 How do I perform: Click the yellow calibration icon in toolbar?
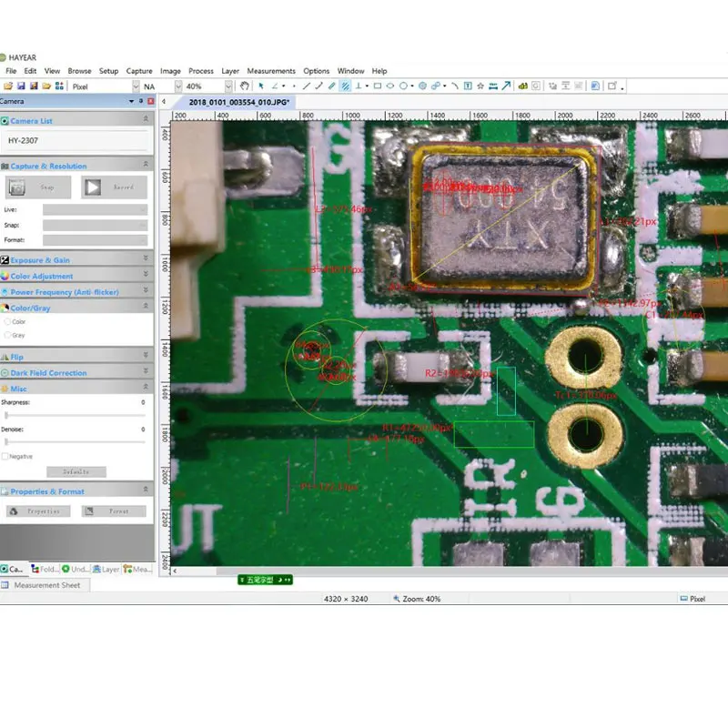tap(522, 86)
